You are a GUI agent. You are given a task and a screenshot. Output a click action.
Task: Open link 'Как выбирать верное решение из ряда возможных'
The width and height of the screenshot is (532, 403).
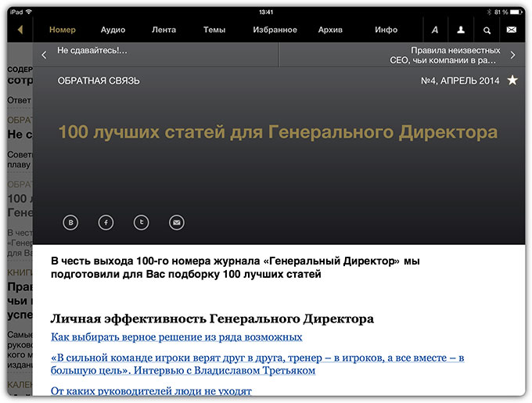pyautogui.click(x=177, y=337)
